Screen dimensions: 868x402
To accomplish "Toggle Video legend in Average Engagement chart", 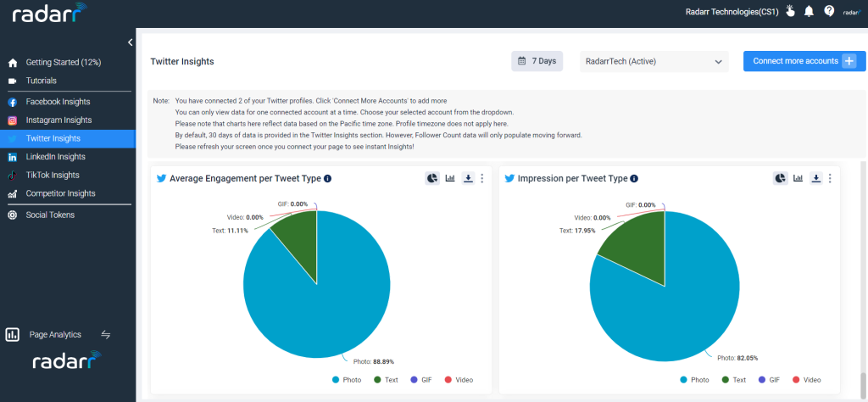I will [x=459, y=380].
